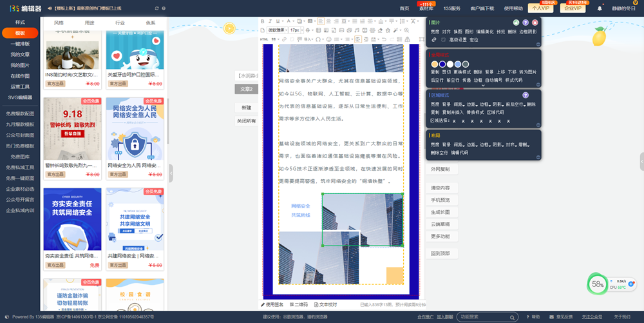Collapse the 区域样式 panel with minus button
The image size is (644, 323).
[538, 125]
